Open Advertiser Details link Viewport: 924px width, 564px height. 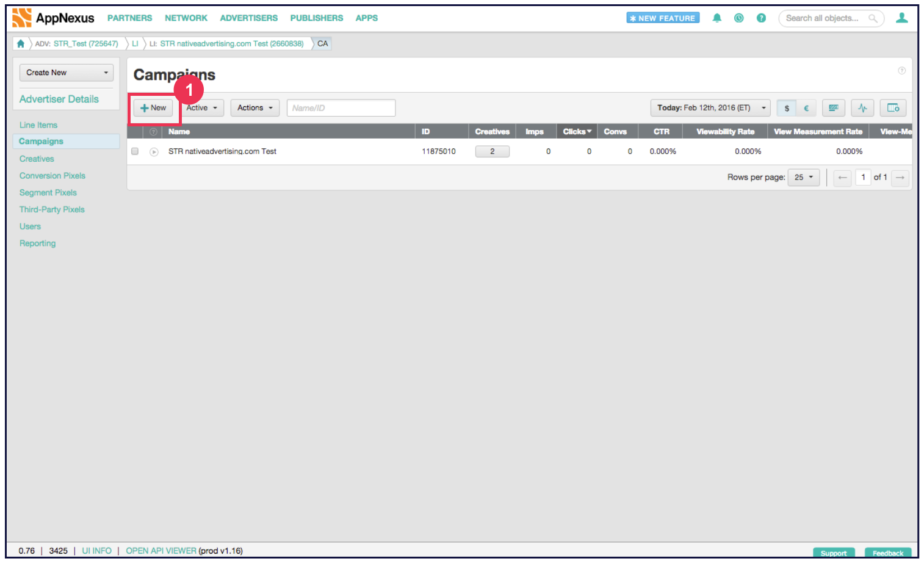[59, 99]
